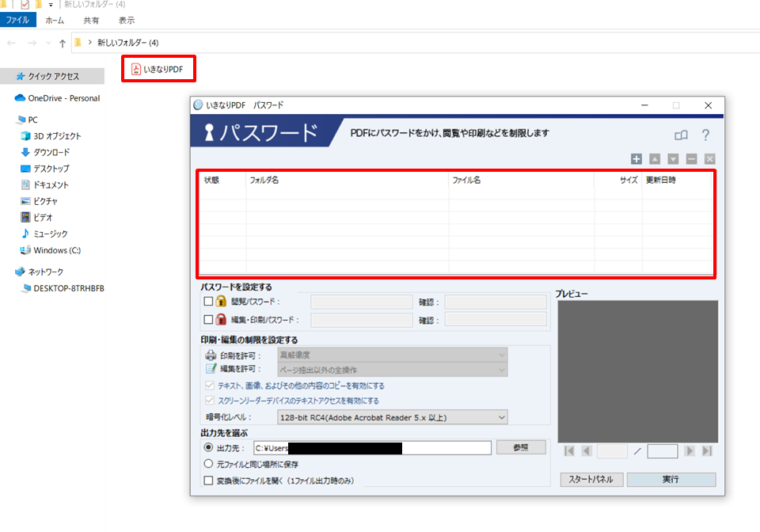Select the いきなりPDF file in the folder
The height and width of the screenshot is (532, 760).
(x=158, y=70)
